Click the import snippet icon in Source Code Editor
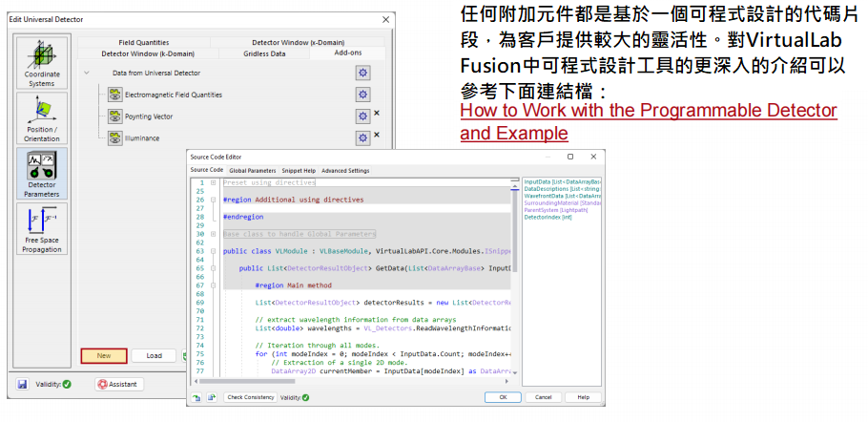Viewport: 868px width, 422px height. point(196,397)
